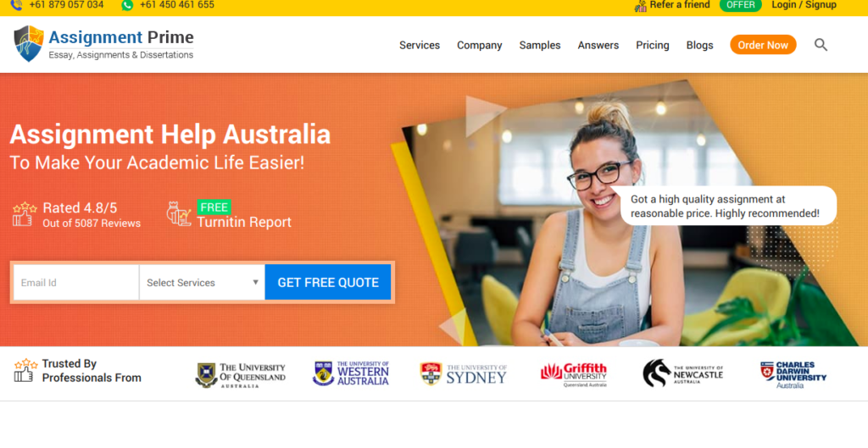Viewport: 868px width, 448px height.
Task: Open the Login / Signup link
Action: tap(804, 5)
